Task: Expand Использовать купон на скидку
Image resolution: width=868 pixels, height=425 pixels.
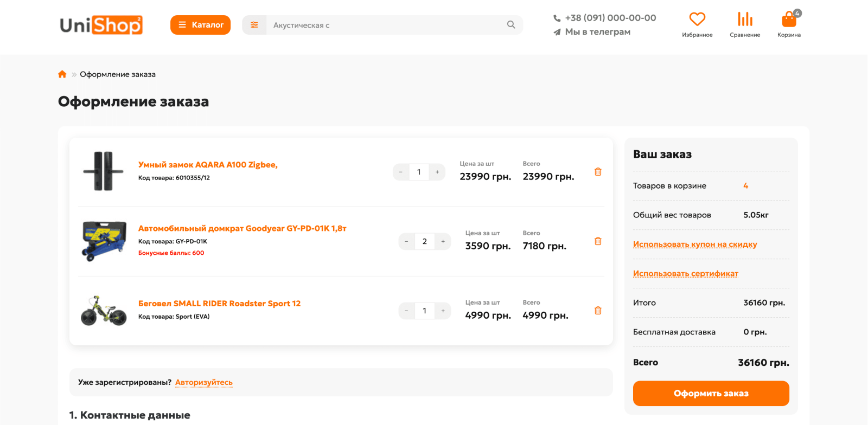Action: (695, 244)
